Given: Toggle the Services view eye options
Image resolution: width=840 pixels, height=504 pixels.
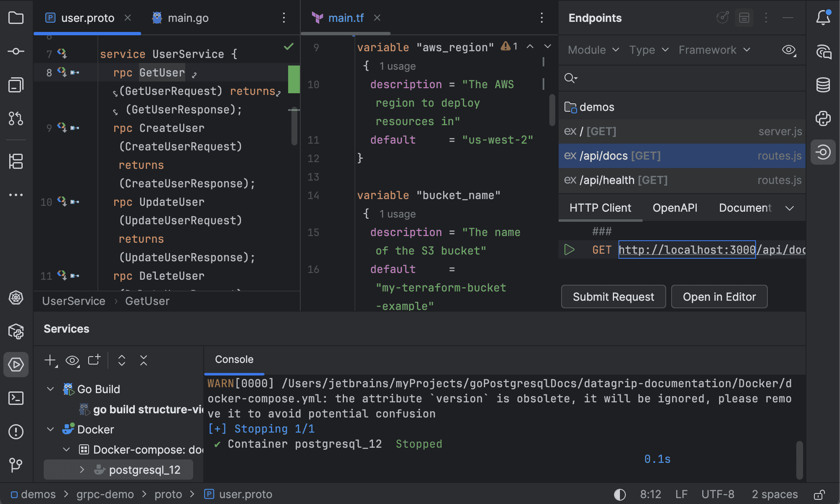Looking at the screenshot, I should click(72, 361).
